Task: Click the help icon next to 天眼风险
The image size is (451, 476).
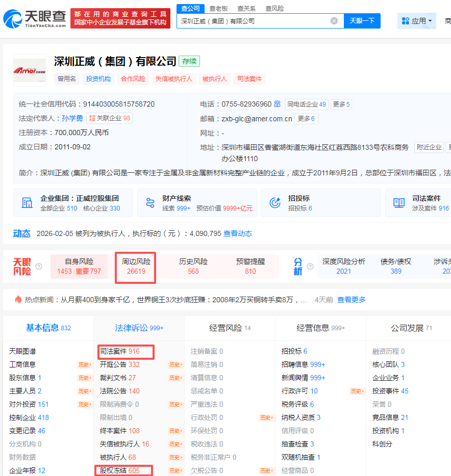Action: click(39, 267)
